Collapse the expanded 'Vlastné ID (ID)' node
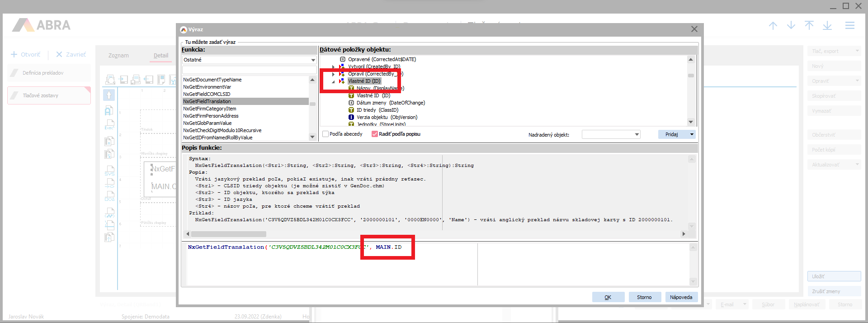Image resolution: width=868 pixels, height=323 pixels. [x=334, y=81]
